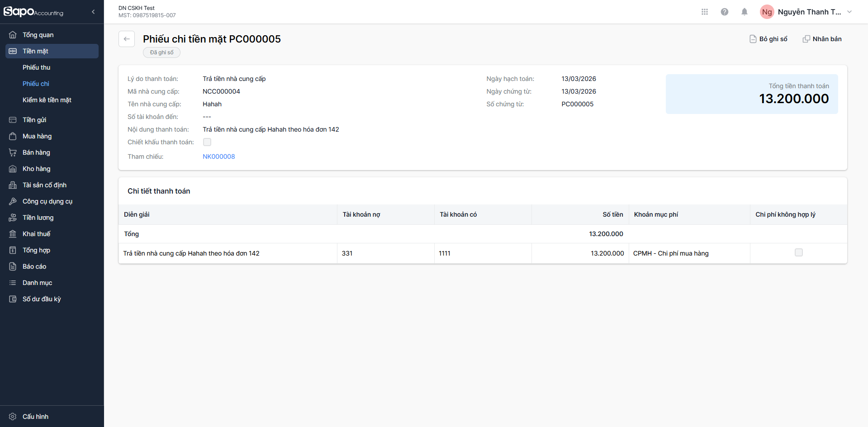Toggle Chi phí không hợp lý checkbox
The height and width of the screenshot is (427, 868).
pyautogui.click(x=798, y=252)
